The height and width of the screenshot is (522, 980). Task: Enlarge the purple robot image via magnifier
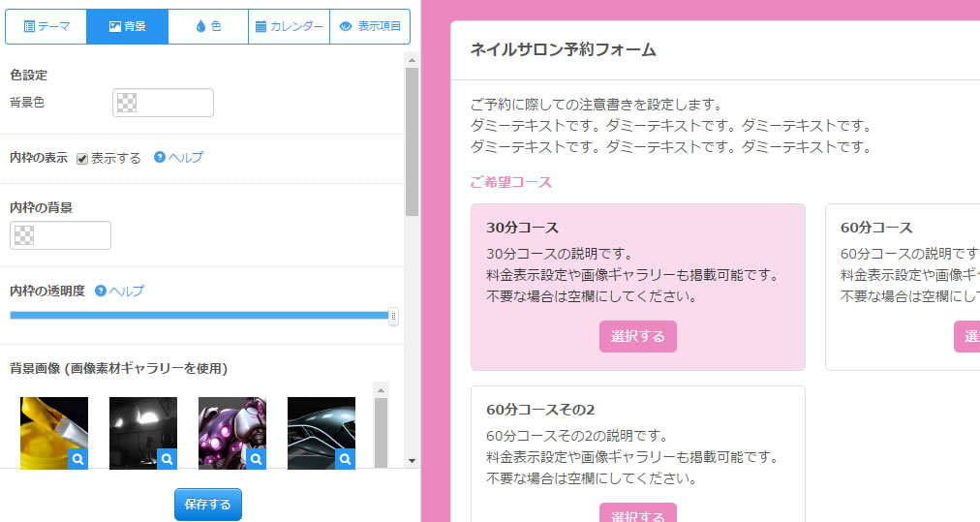click(x=256, y=459)
